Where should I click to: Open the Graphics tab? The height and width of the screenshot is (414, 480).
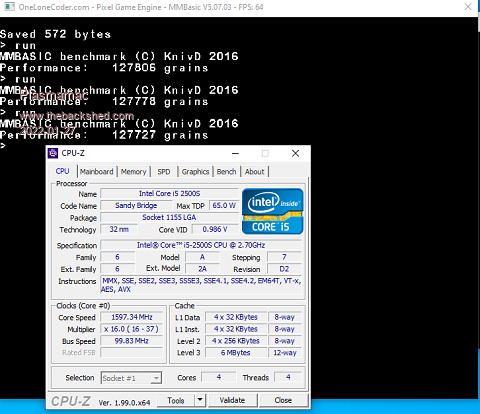(195, 172)
